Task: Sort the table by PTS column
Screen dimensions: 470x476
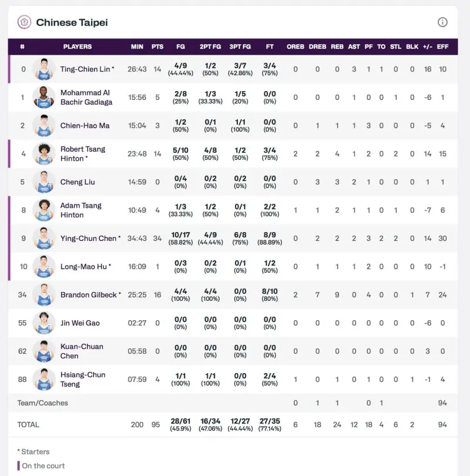Action: point(157,46)
